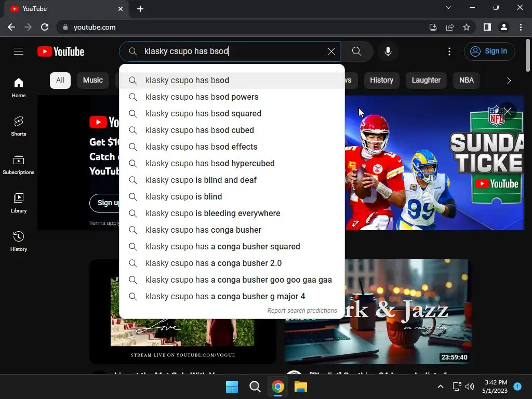This screenshot has width=532, height=399.
Task: Bookmark this tab with the star
Action: click(x=467, y=27)
